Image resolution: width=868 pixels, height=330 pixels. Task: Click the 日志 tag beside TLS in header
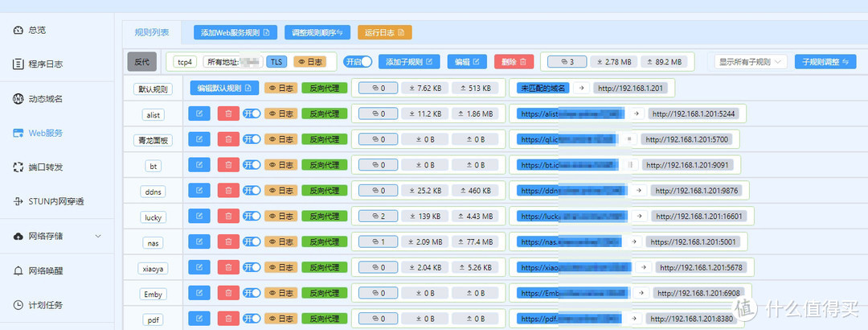pos(309,61)
